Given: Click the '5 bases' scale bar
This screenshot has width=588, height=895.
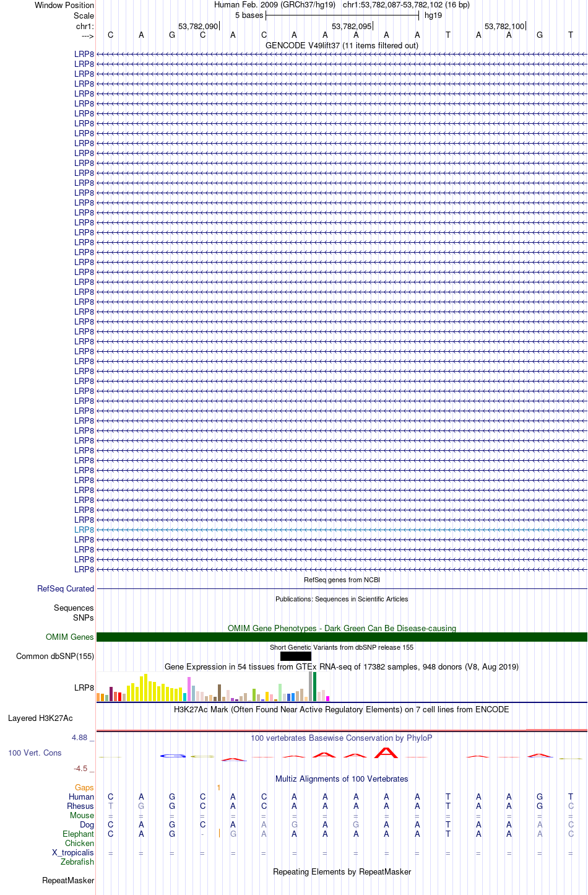Looking at the screenshot, I should click(342, 15).
